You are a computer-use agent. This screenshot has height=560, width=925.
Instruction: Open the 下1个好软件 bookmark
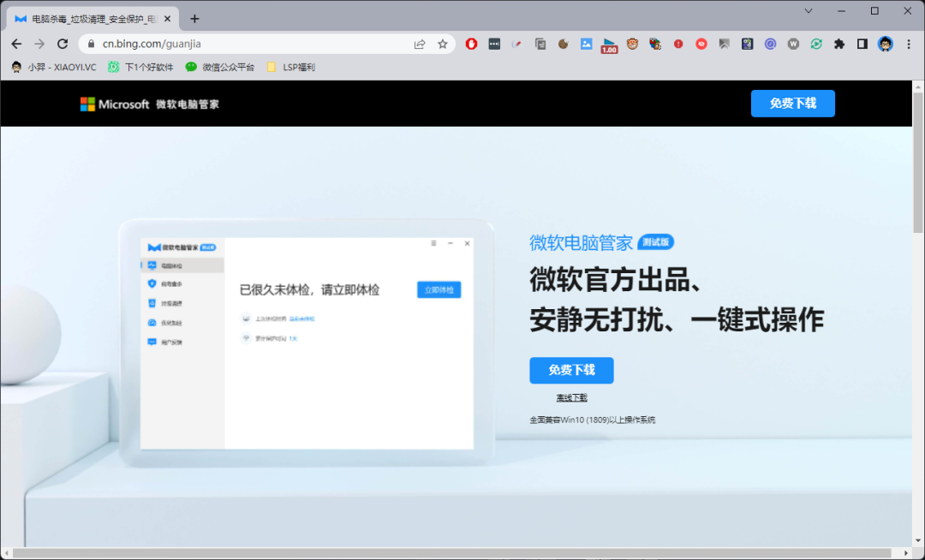[140, 67]
